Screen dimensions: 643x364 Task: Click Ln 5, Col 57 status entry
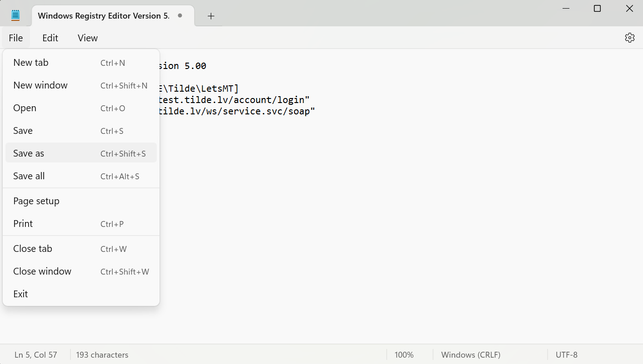(x=36, y=355)
